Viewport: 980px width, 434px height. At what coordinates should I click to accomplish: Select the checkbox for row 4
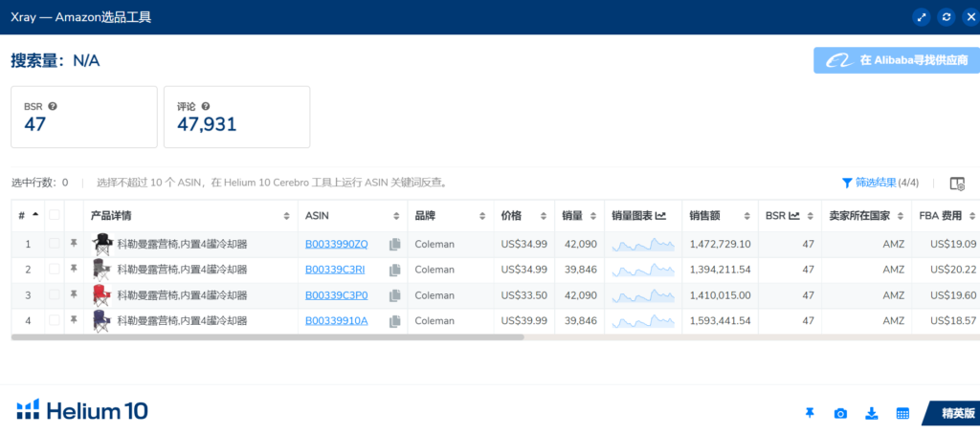[x=55, y=321]
